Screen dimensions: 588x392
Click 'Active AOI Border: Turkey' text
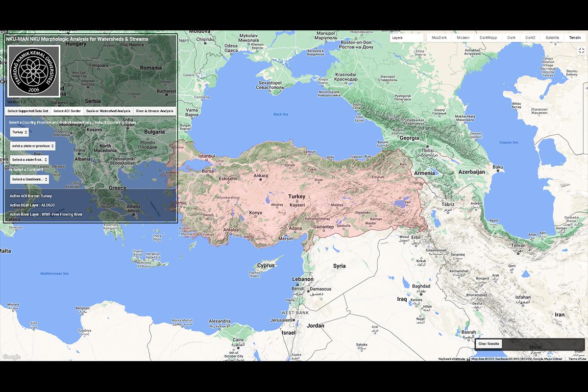30,196
